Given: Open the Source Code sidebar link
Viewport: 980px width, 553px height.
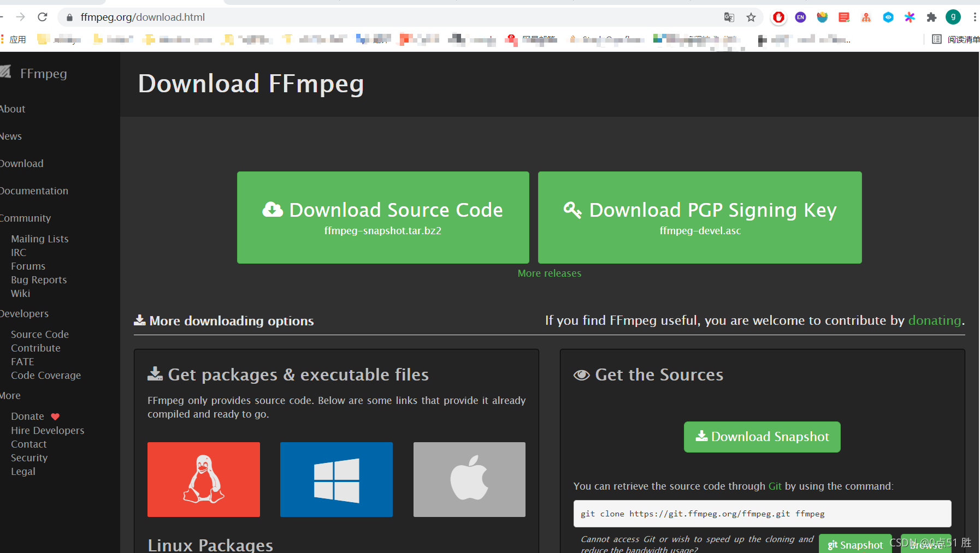Looking at the screenshot, I should [40, 334].
